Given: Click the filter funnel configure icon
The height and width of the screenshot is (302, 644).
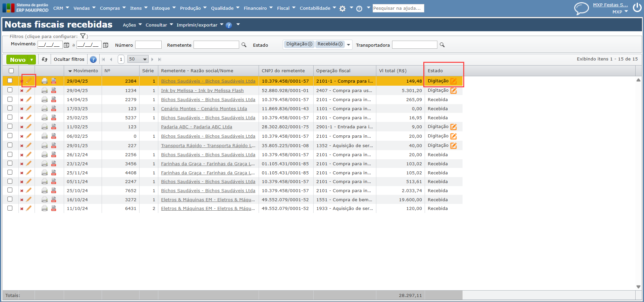Looking at the screenshot, I should click(83, 36).
